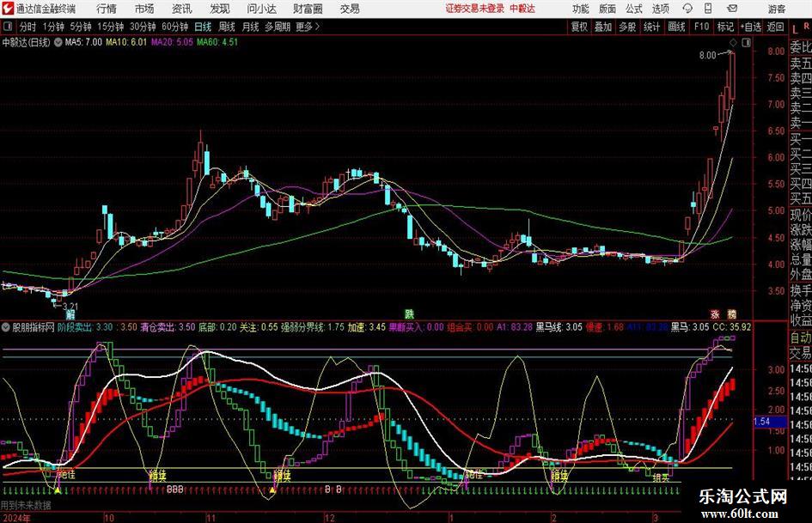812x523 pixels.
Task: Switch to the 周线 weekly period
Action: pos(227,27)
